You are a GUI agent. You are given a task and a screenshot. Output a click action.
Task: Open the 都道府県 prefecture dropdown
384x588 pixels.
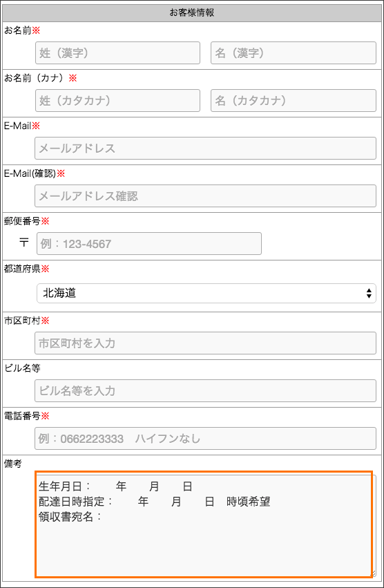click(x=207, y=293)
